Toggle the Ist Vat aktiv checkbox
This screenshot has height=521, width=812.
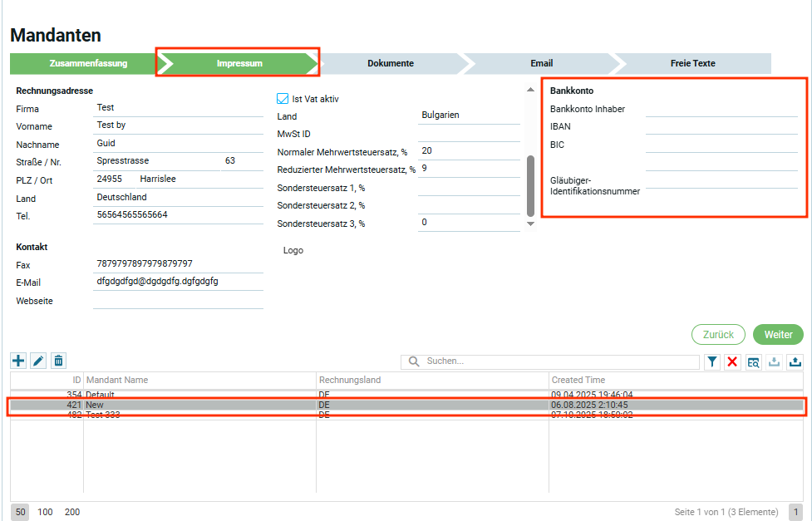click(283, 99)
